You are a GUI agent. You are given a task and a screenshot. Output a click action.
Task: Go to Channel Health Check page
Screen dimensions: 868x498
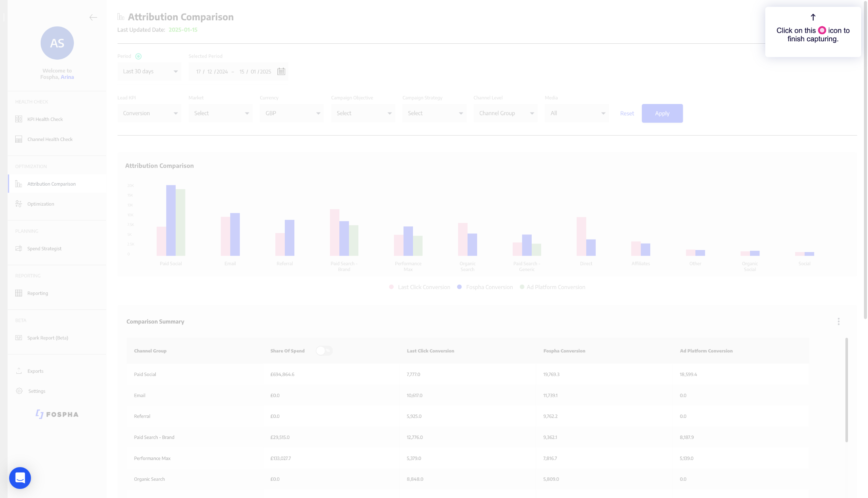[x=50, y=139]
